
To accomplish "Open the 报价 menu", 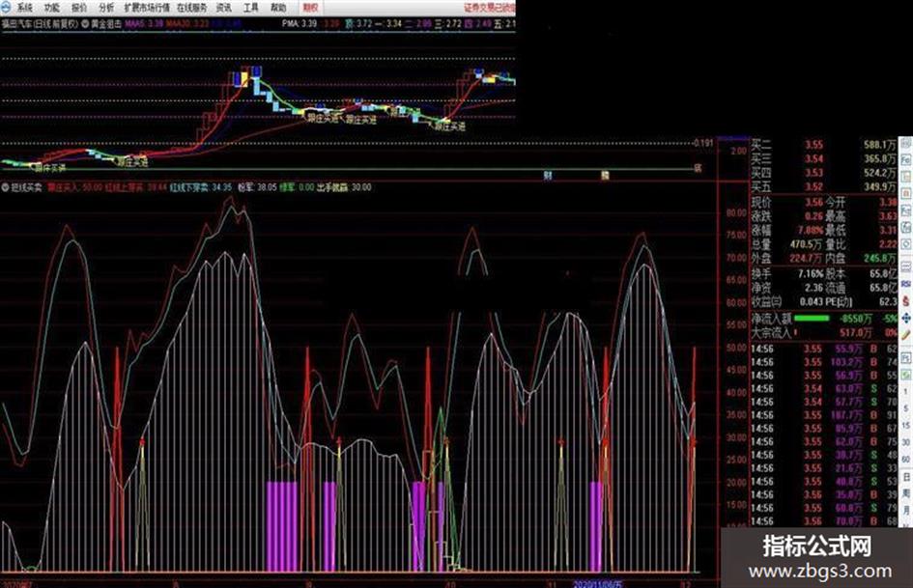I will (79, 8).
